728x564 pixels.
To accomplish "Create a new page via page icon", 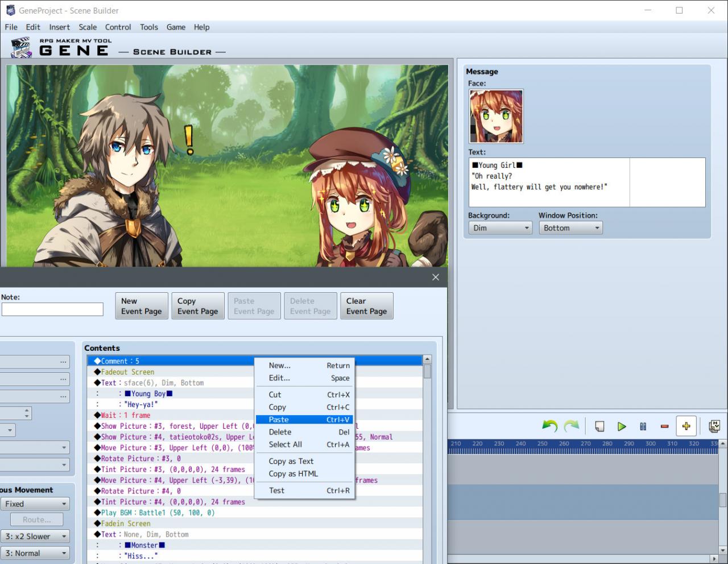I will [x=599, y=425].
